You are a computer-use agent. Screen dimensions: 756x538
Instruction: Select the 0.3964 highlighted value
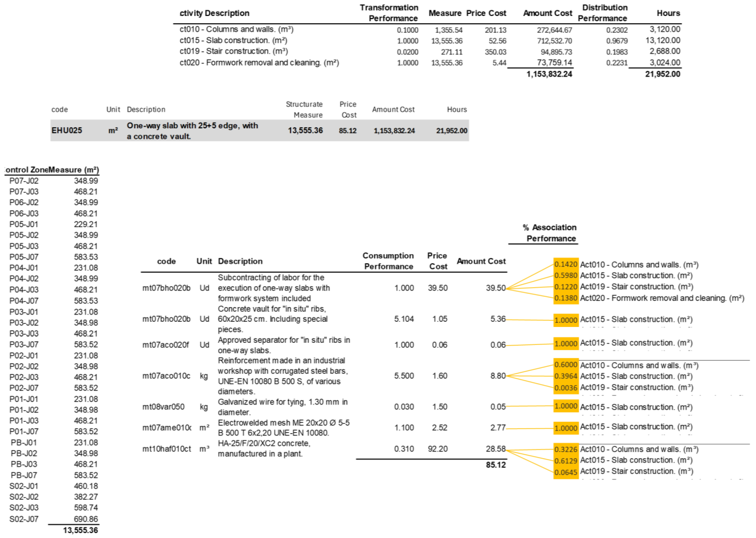566,376
